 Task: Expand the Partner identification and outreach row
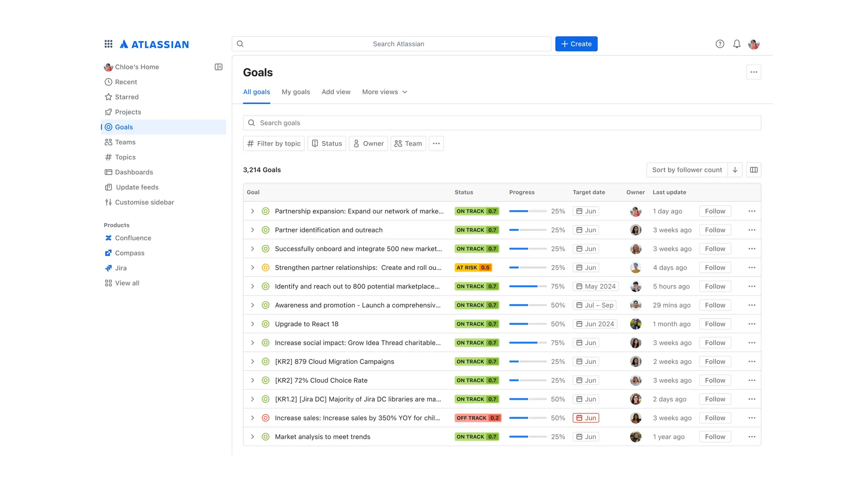[252, 230]
